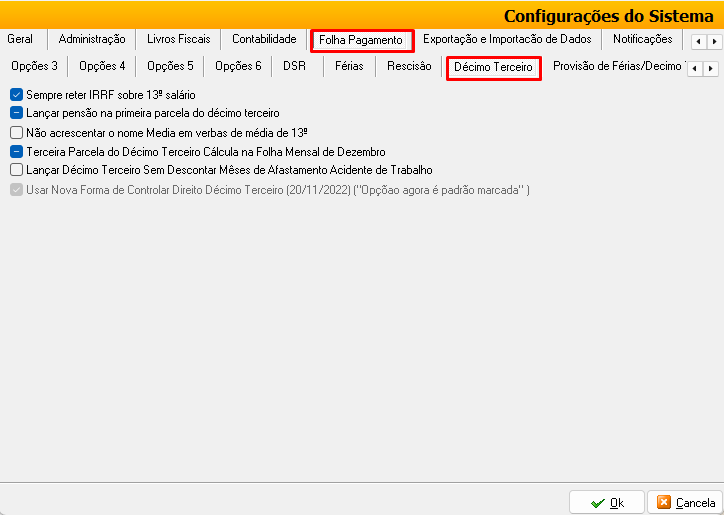Open Exportação e Importação de Dados tab

[x=507, y=40]
